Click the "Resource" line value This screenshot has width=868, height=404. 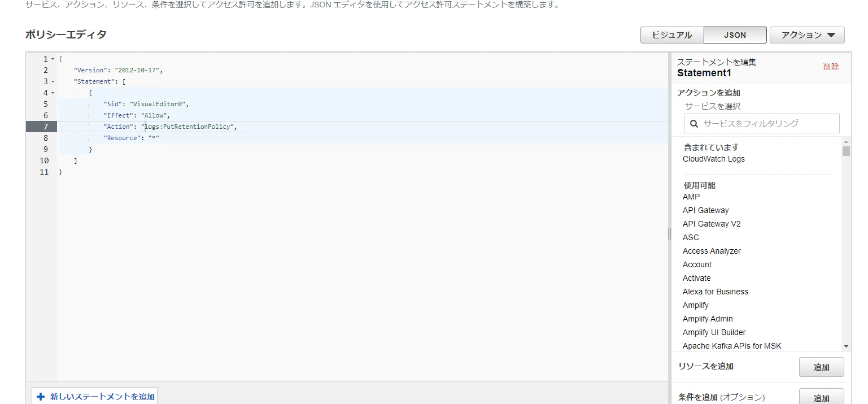(154, 138)
